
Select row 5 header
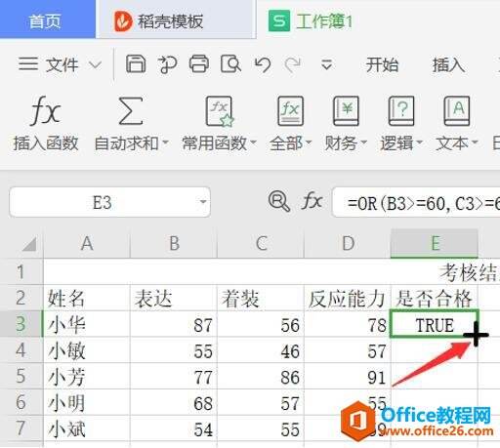21,376
